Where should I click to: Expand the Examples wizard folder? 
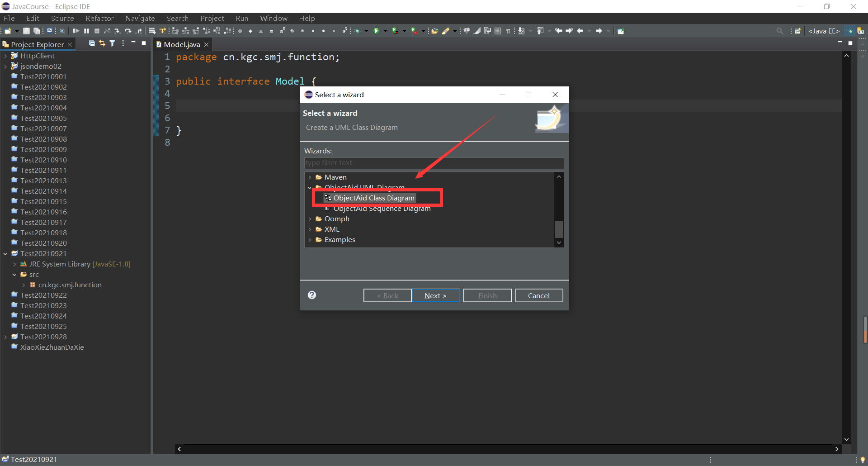tap(310, 240)
